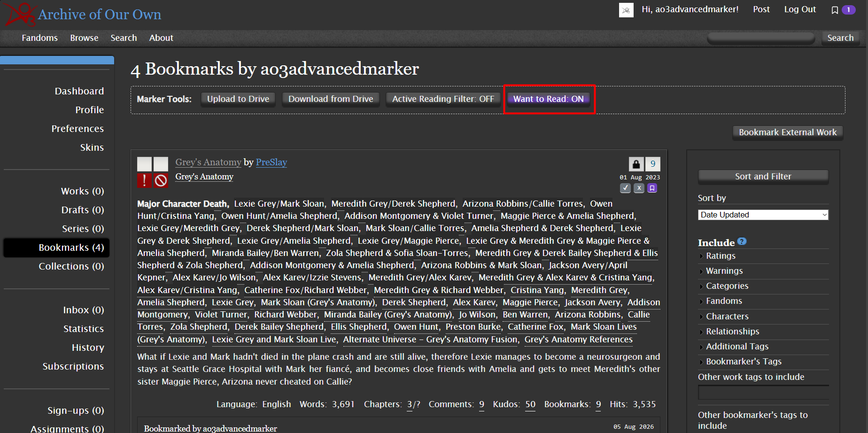The image size is (868, 433).
Task: Expand the Warnings filter
Action: pyautogui.click(x=724, y=271)
